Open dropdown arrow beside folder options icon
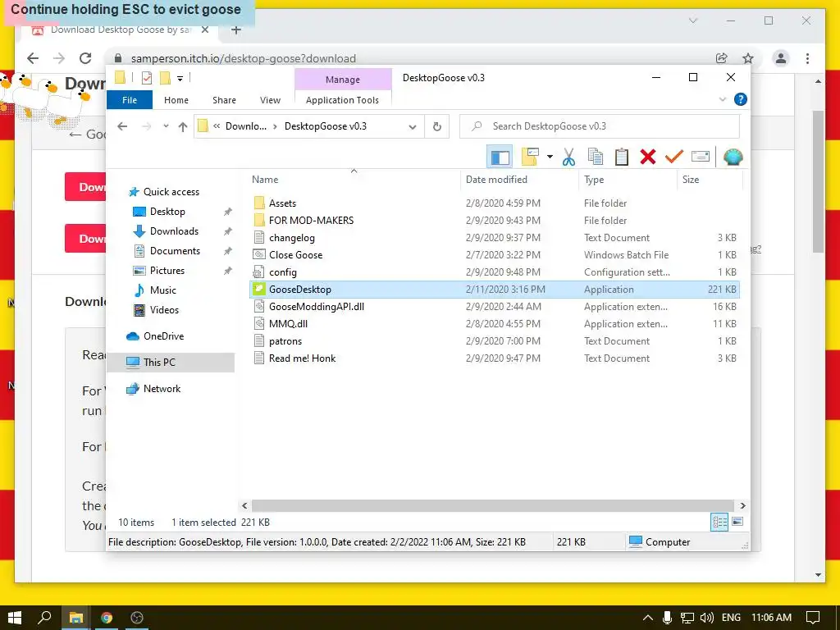The height and width of the screenshot is (630, 840). pyautogui.click(x=550, y=157)
